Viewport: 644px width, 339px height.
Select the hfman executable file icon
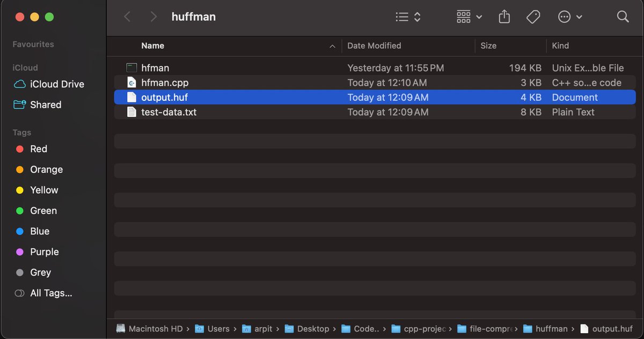[x=131, y=68]
